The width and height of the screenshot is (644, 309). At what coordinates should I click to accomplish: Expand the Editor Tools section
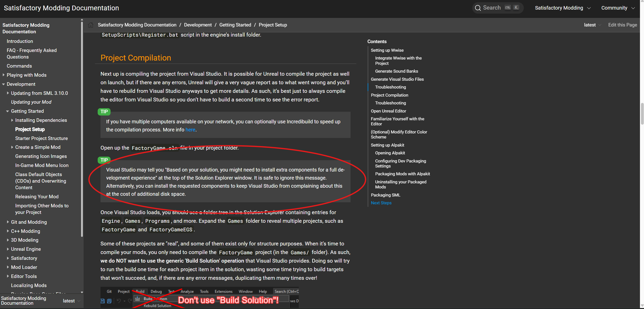tap(8, 276)
